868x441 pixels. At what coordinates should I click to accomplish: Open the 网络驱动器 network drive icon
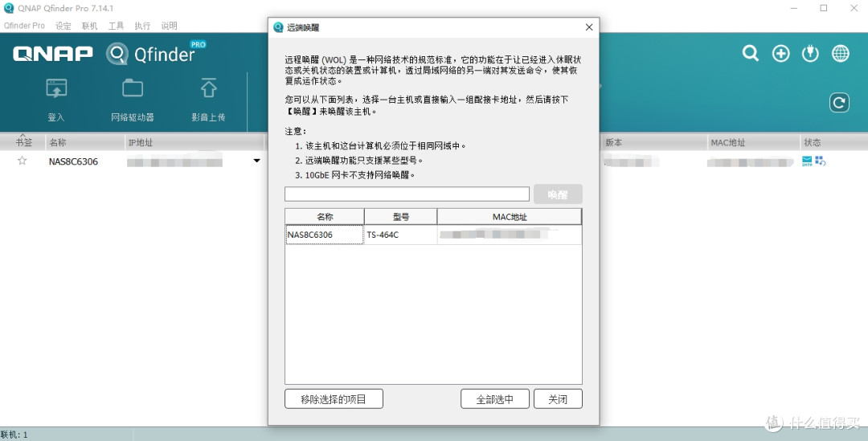pyautogui.click(x=133, y=88)
